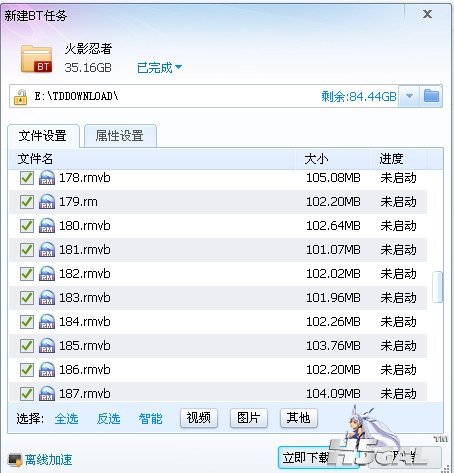Uncheck the 182.rmvb file checkbox
454x473 pixels.
(x=27, y=274)
